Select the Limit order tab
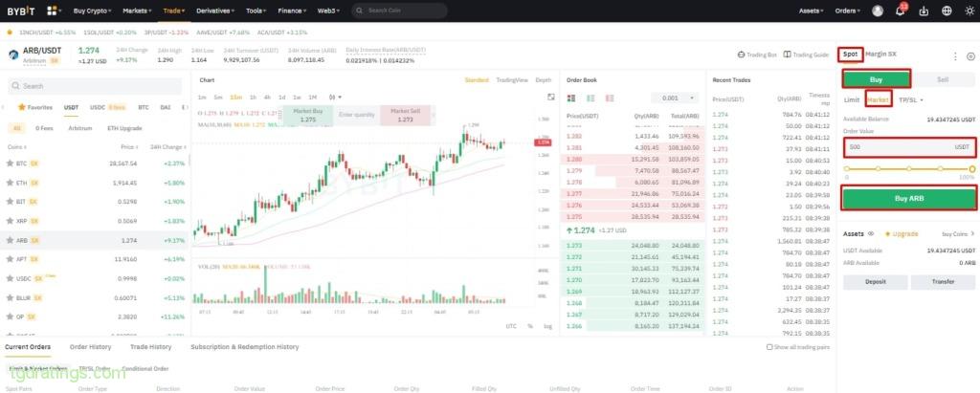Image resolution: width=980 pixels, height=393 pixels. click(851, 99)
